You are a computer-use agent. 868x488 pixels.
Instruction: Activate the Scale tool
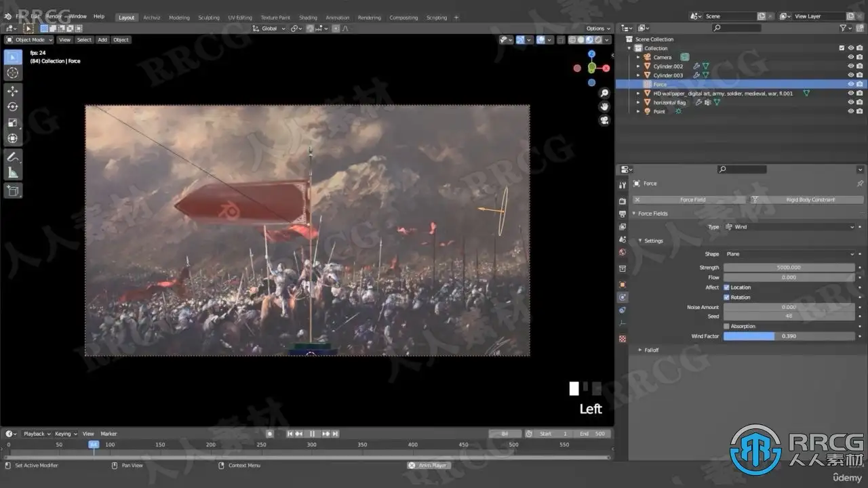coord(13,123)
